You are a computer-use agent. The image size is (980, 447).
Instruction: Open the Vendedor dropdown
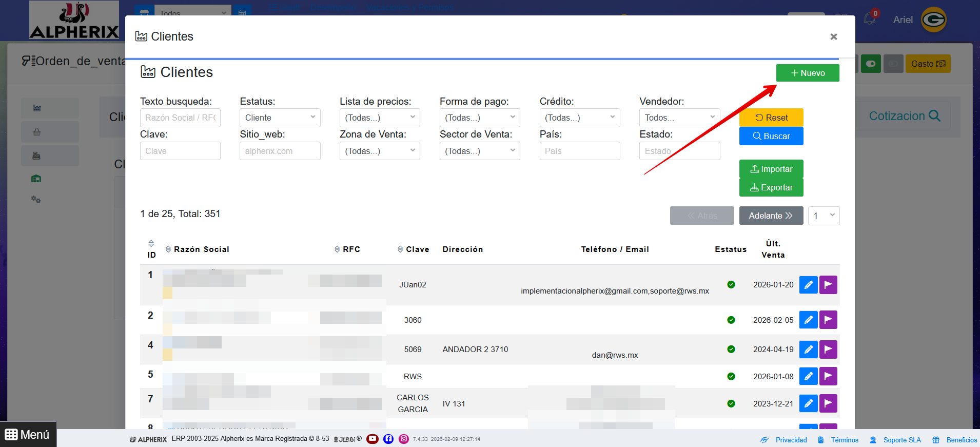pos(679,118)
